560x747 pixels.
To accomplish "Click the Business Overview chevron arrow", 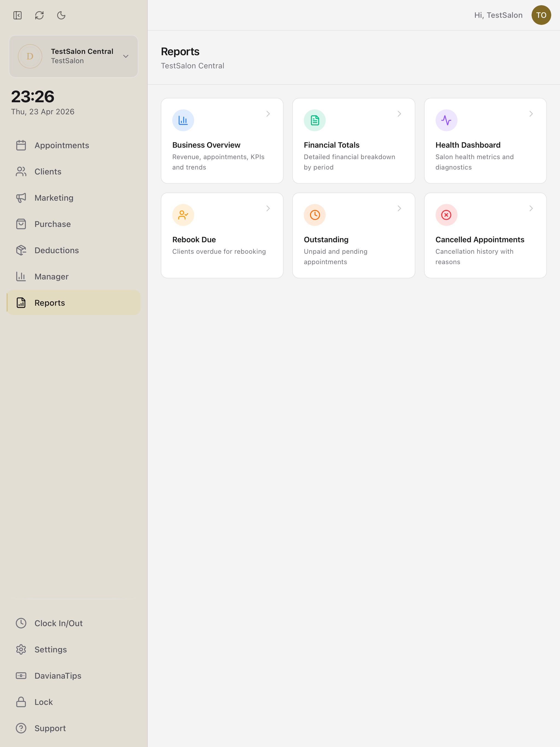I will coord(268,114).
